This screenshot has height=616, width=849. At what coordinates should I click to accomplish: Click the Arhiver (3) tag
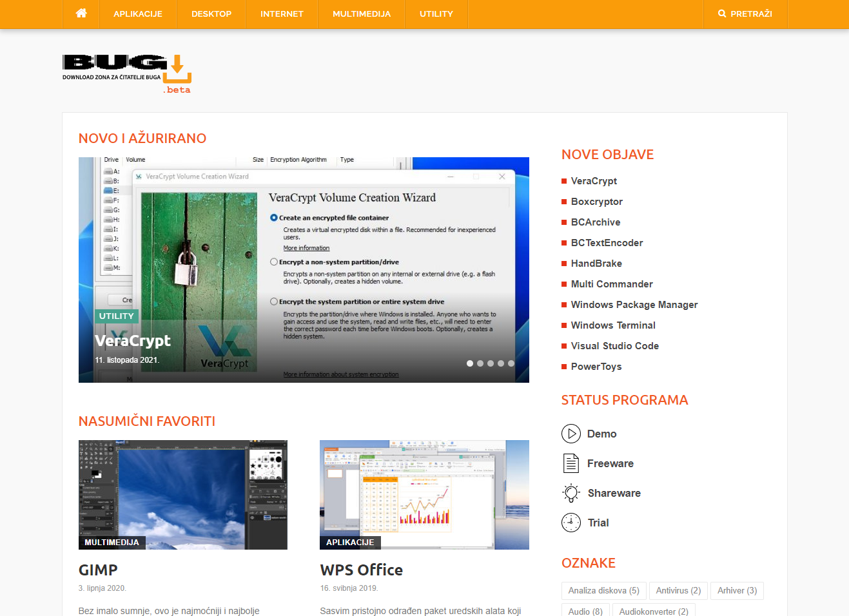point(737,591)
